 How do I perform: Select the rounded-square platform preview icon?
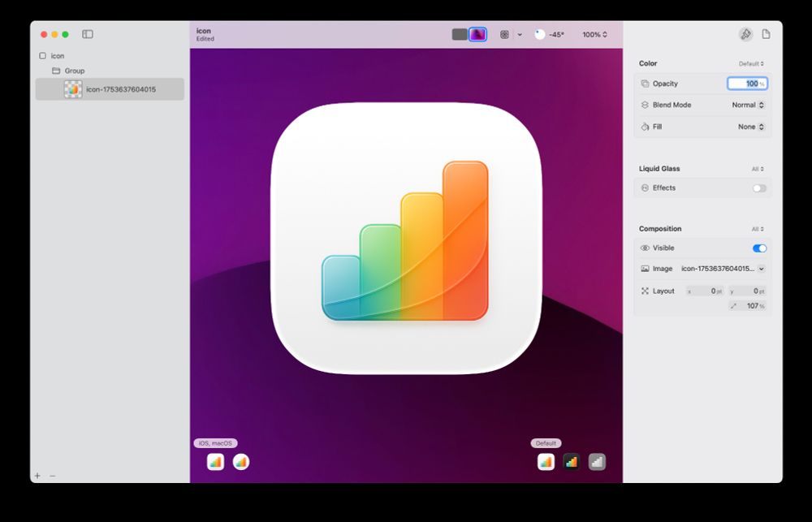tap(215, 462)
